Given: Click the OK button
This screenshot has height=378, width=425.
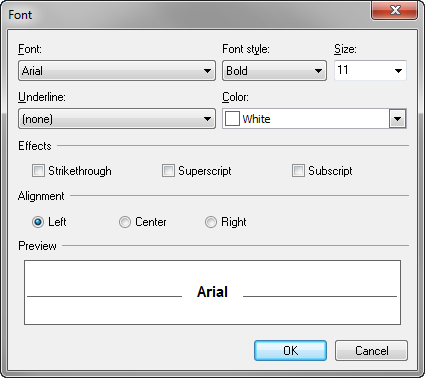Looking at the screenshot, I should [290, 350].
